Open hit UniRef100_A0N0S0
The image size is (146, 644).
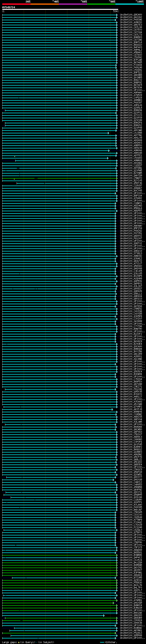pyautogui.click(x=131, y=22)
